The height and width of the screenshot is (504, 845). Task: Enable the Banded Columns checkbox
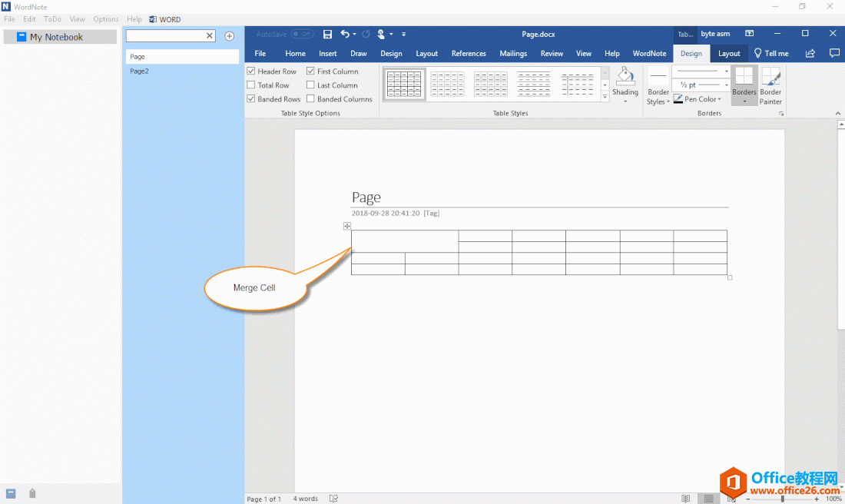[x=310, y=99]
